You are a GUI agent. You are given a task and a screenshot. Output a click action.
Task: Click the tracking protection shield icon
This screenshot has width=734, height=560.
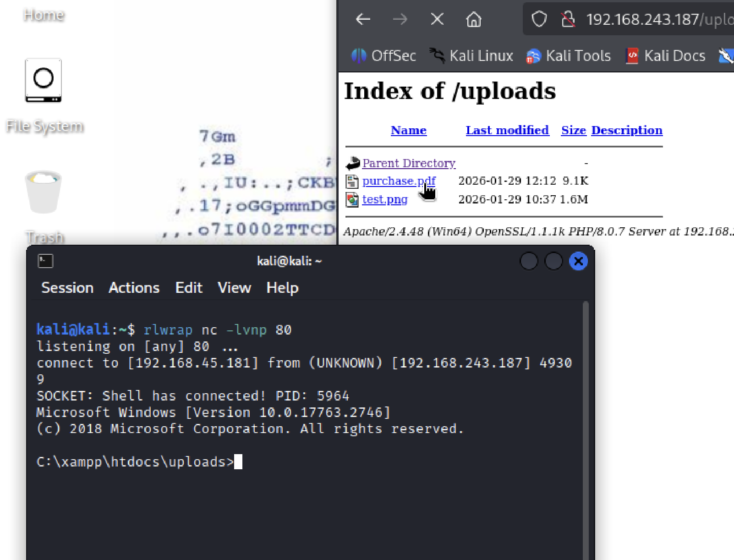coord(539,19)
